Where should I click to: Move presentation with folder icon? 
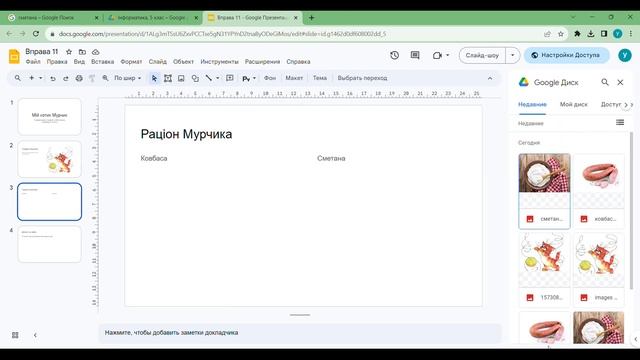[x=82, y=52]
